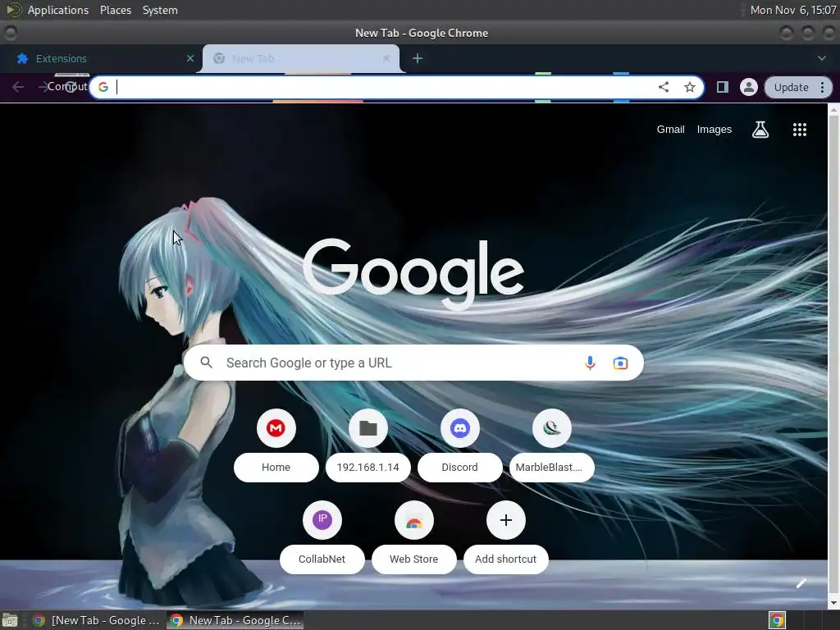
Task: Open the MarbleBlast shortcut icon
Action: [552, 428]
